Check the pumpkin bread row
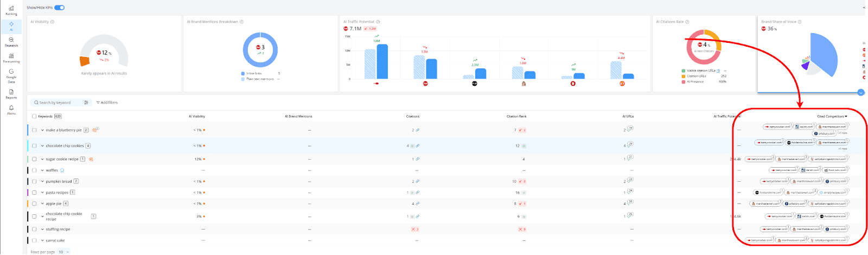 pos(34,182)
